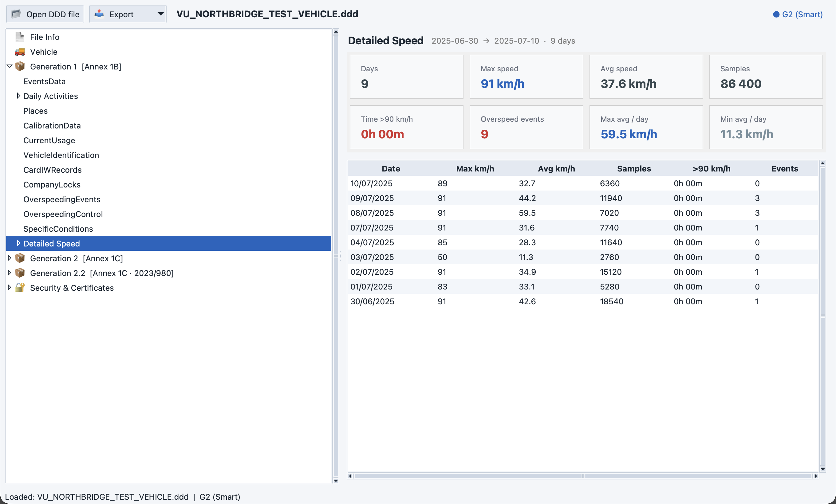Click the Generation 2 package icon
Viewport: 836px width, 504px height.
20,258
